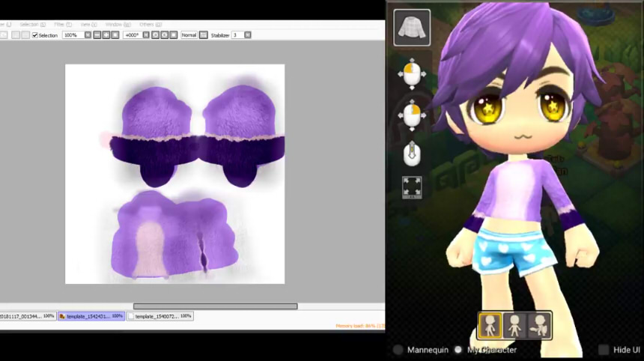Switch to the template_1540072 document tab
Screen dimensions: 644x361
(160, 316)
